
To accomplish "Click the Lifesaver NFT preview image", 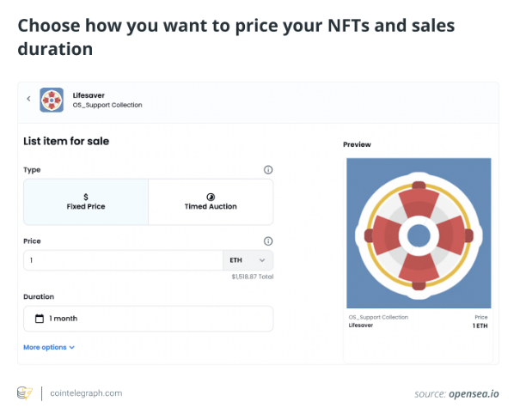I will [419, 234].
